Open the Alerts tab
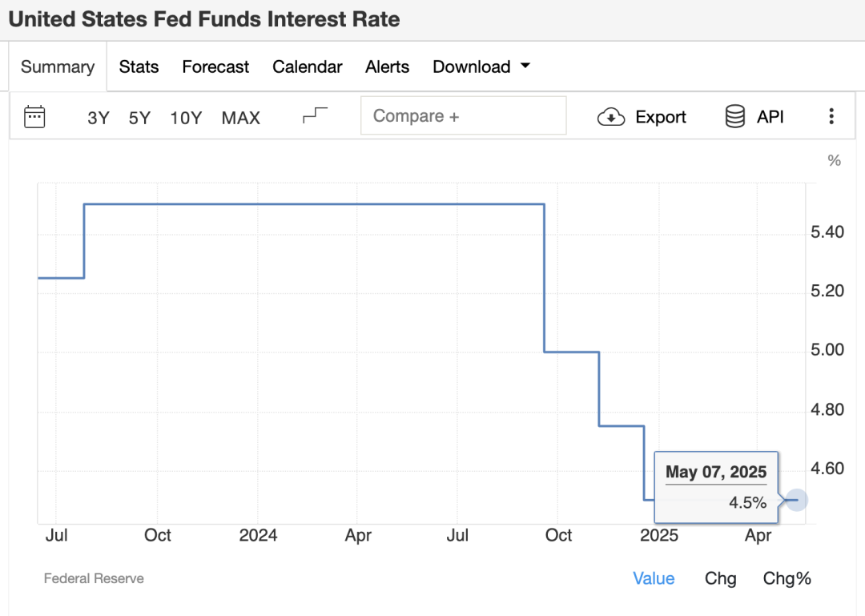865x616 pixels. coord(387,67)
